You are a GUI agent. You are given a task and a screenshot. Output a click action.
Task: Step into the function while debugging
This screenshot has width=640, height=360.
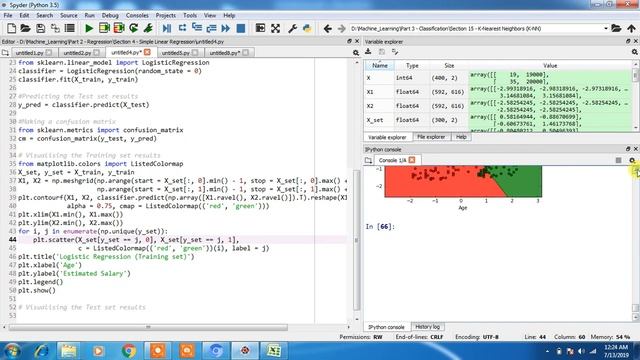tap(197, 28)
